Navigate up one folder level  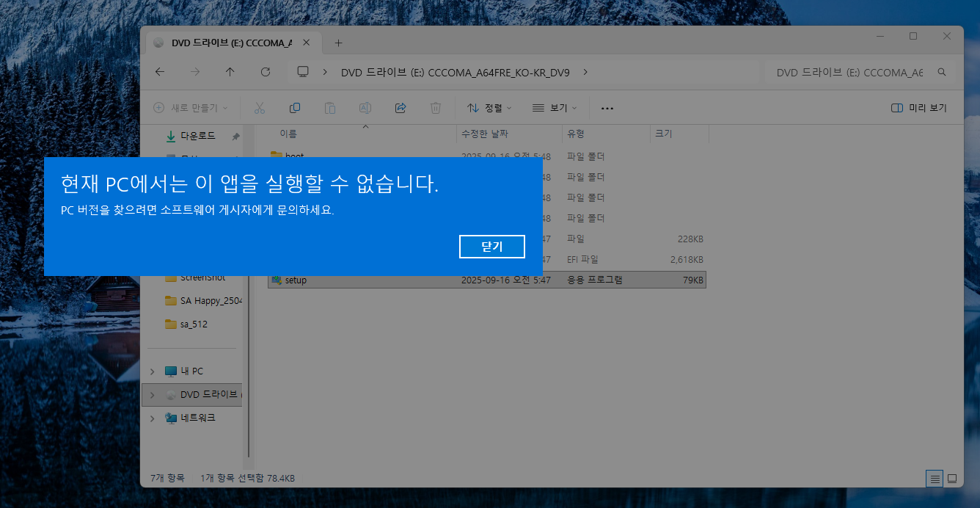pos(230,72)
